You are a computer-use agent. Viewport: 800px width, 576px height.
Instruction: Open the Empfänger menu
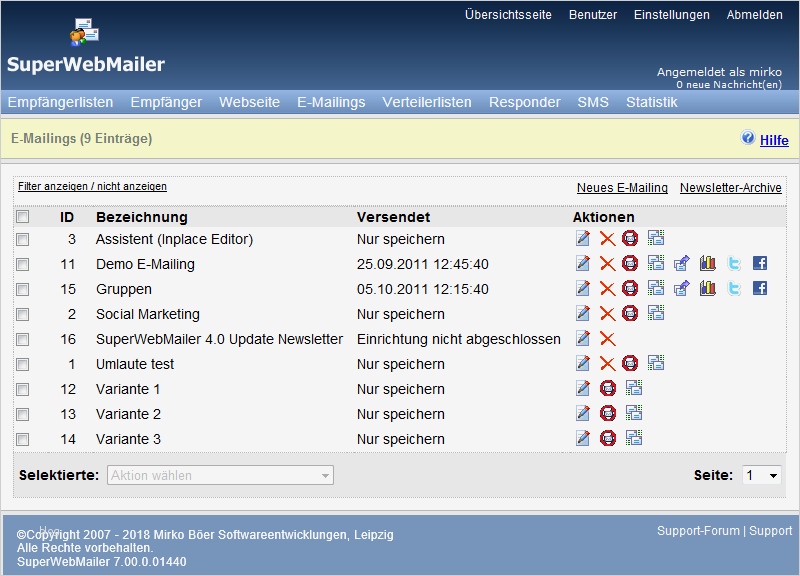click(166, 102)
